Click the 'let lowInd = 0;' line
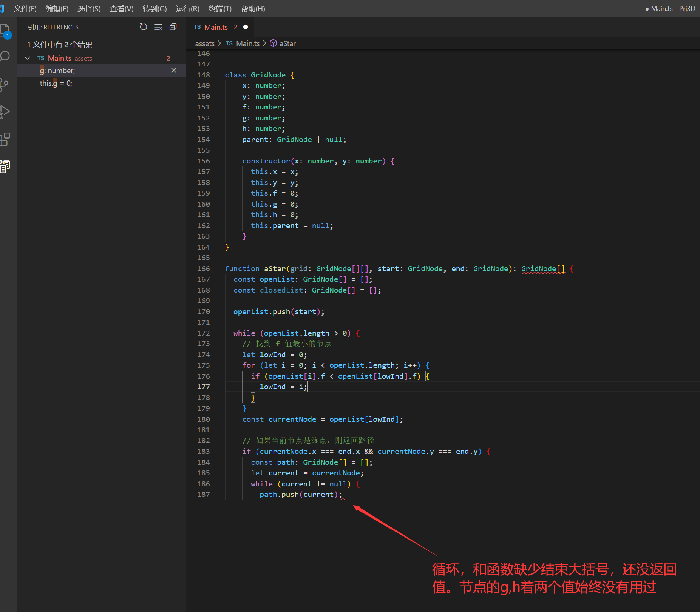 pyautogui.click(x=275, y=355)
